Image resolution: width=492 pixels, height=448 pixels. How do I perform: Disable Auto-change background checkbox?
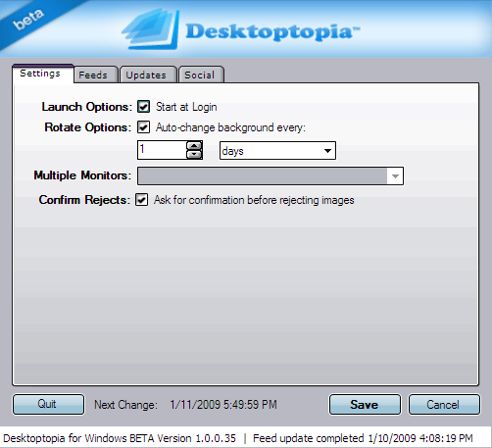[143, 127]
